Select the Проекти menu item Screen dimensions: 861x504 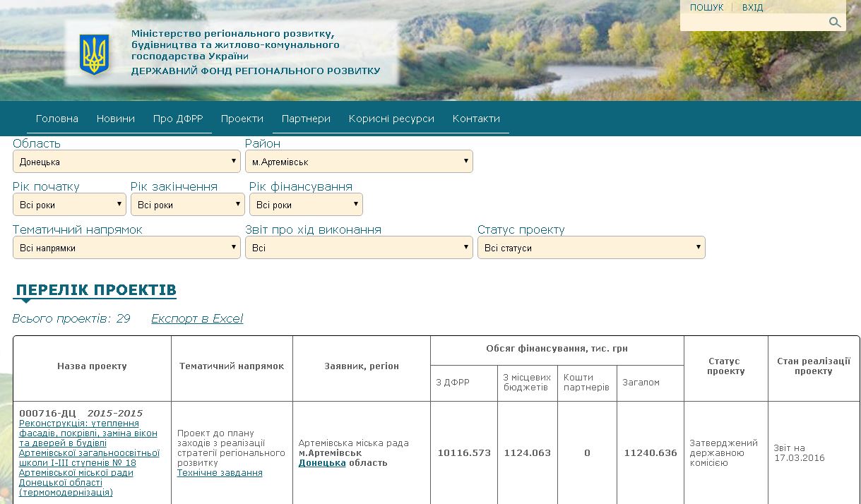(x=242, y=119)
